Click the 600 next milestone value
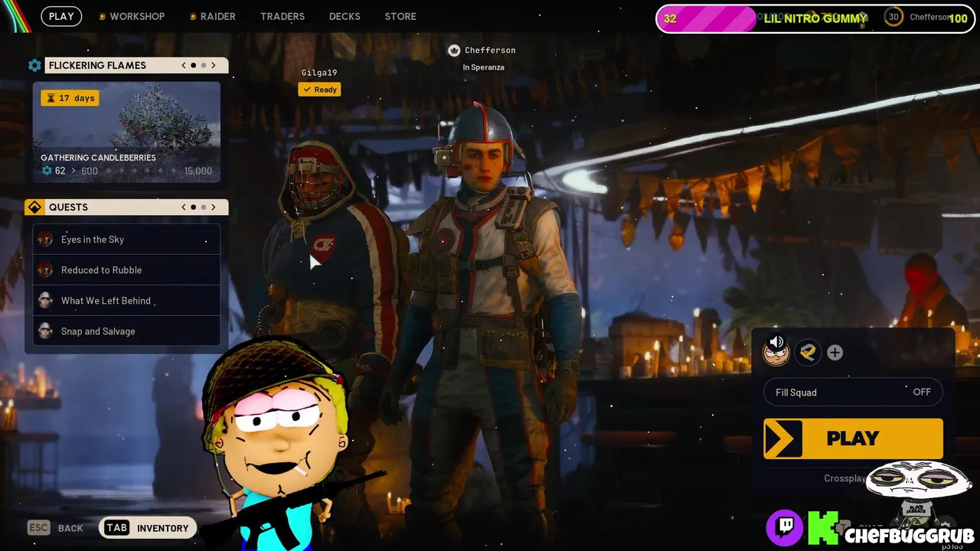980x551 pixels. [90, 171]
